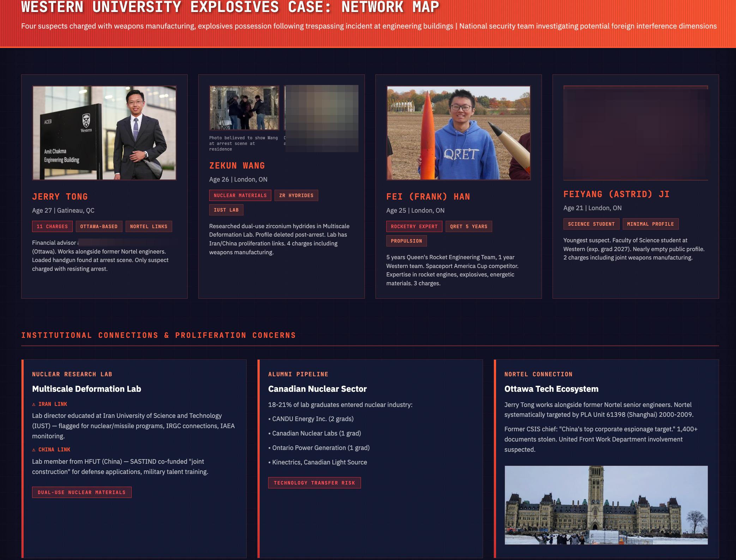Select the IUST LAB tag
736x560 pixels.
(226, 210)
